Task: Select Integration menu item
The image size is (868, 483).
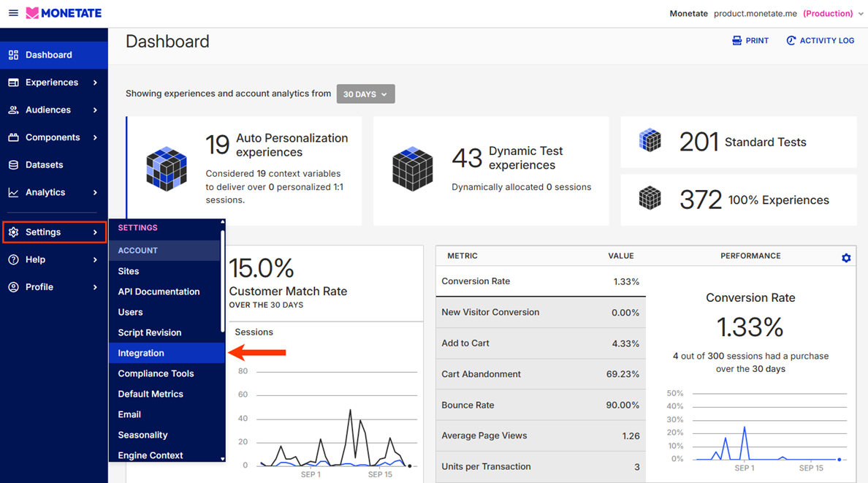Action: point(166,353)
